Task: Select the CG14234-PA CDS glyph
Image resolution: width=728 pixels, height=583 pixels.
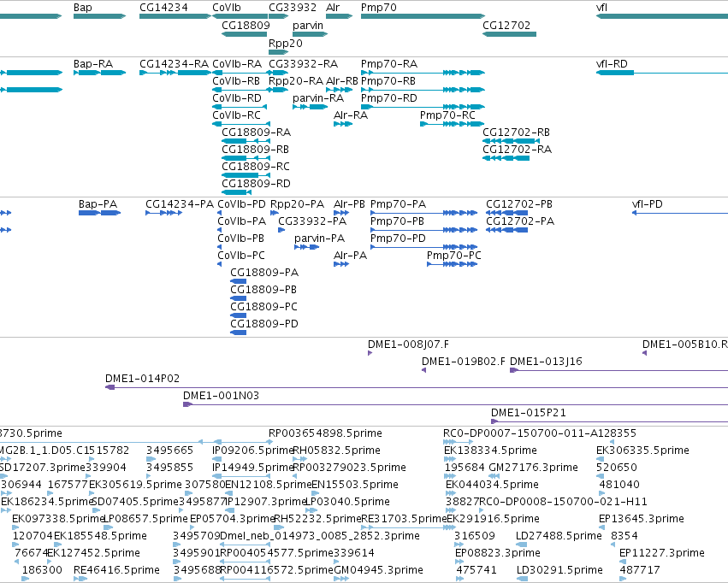Action: click(x=164, y=213)
